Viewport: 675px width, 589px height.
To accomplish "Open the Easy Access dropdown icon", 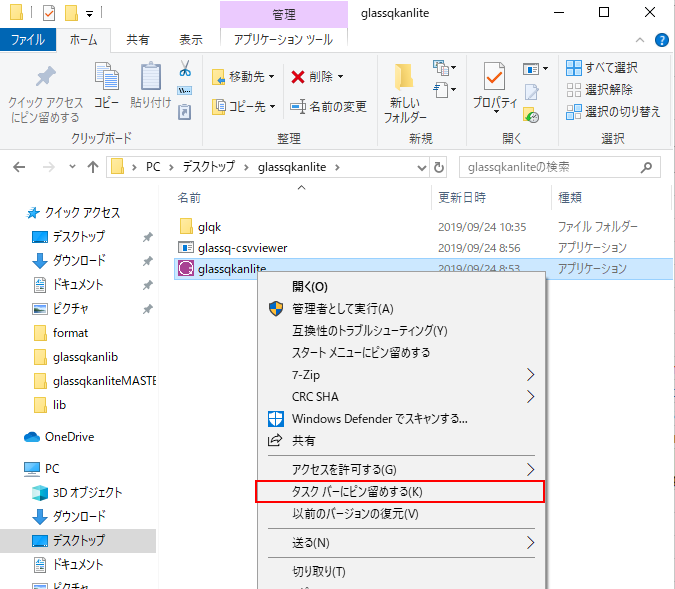I will 445,90.
